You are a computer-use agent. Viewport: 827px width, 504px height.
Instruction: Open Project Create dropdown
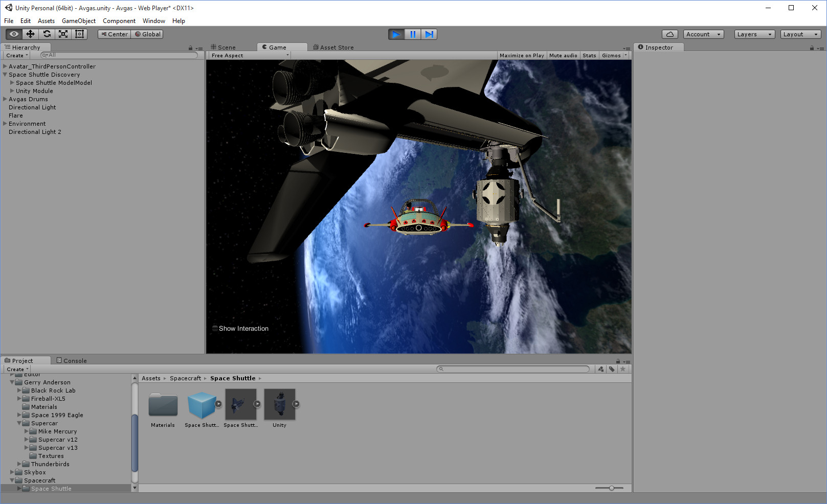(x=17, y=369)
